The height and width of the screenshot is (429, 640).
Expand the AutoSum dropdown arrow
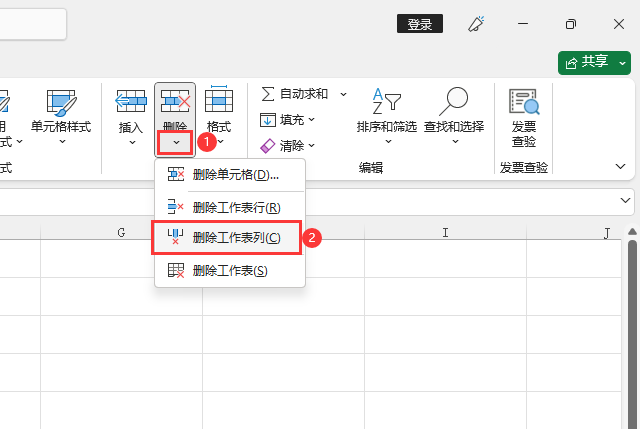click(x=343, y=93)
